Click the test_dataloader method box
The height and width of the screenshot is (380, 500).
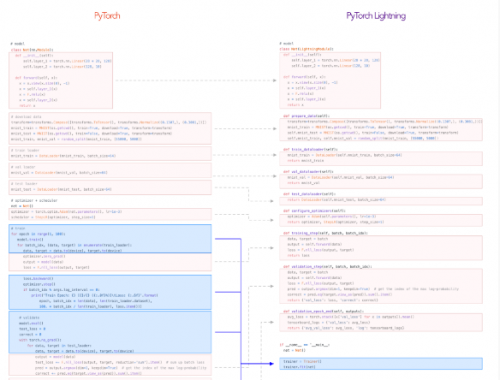[x=381, y=200]
